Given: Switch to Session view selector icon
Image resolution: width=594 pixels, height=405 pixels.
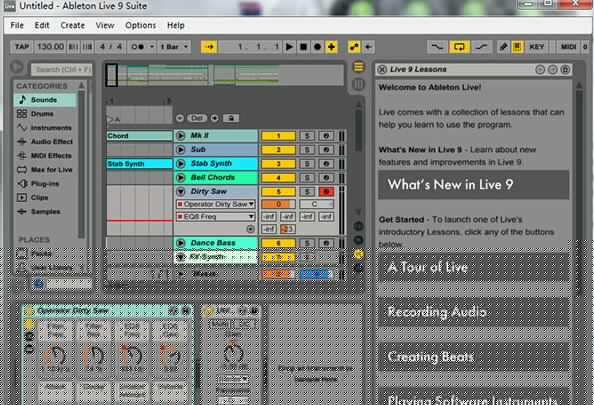Looking at the screenshot, I should (x=358, y=84).
